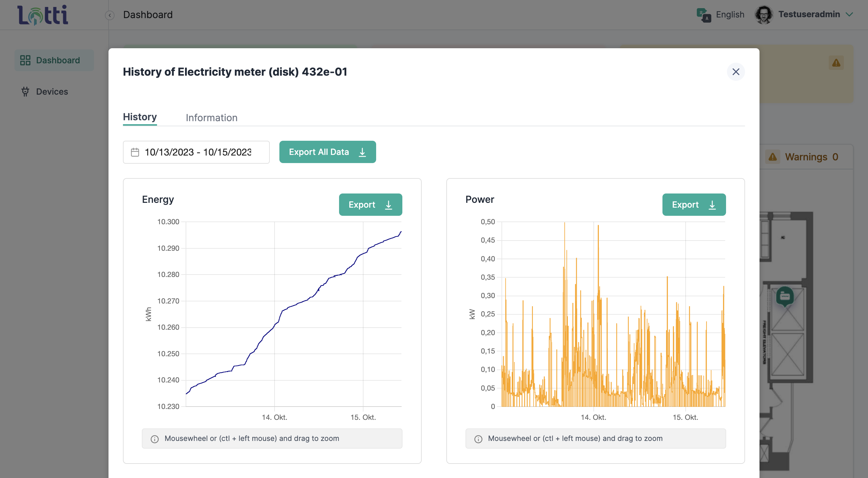Click the English language selector
This screenshot has width=868, height=478.
730,14
